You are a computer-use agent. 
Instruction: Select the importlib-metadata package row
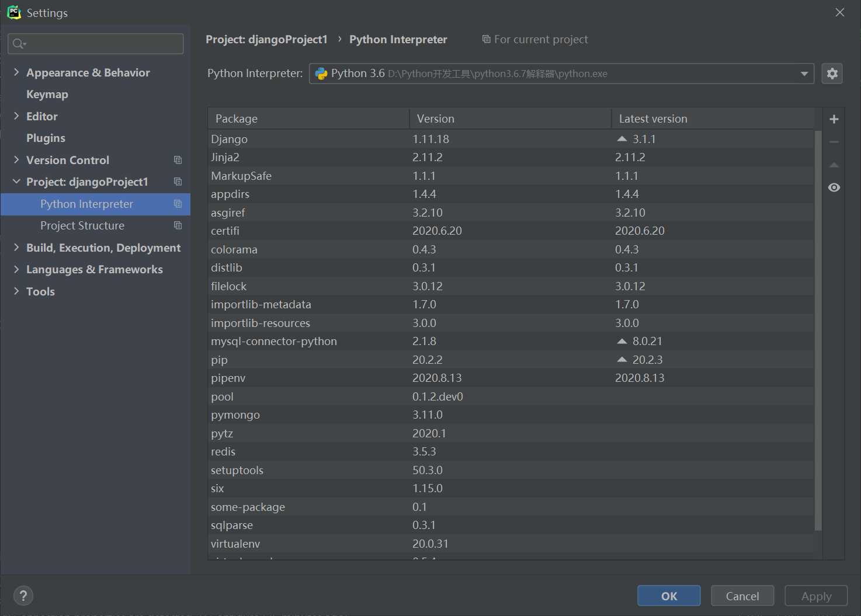(511, 304)
